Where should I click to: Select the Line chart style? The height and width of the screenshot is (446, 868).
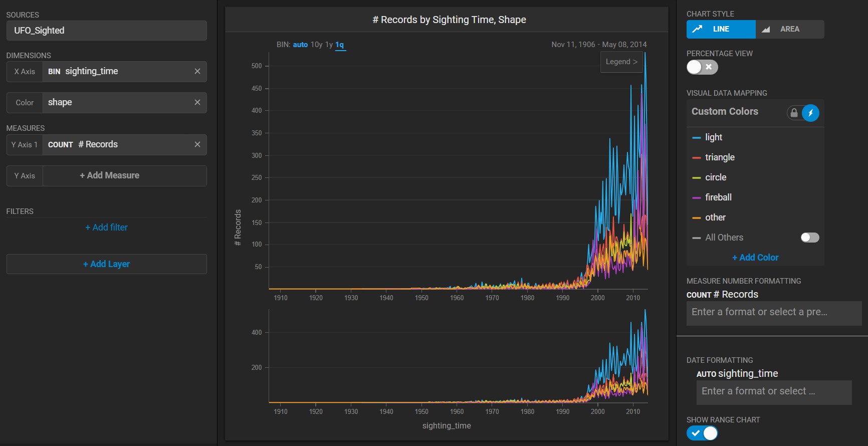tap(721, 29)
